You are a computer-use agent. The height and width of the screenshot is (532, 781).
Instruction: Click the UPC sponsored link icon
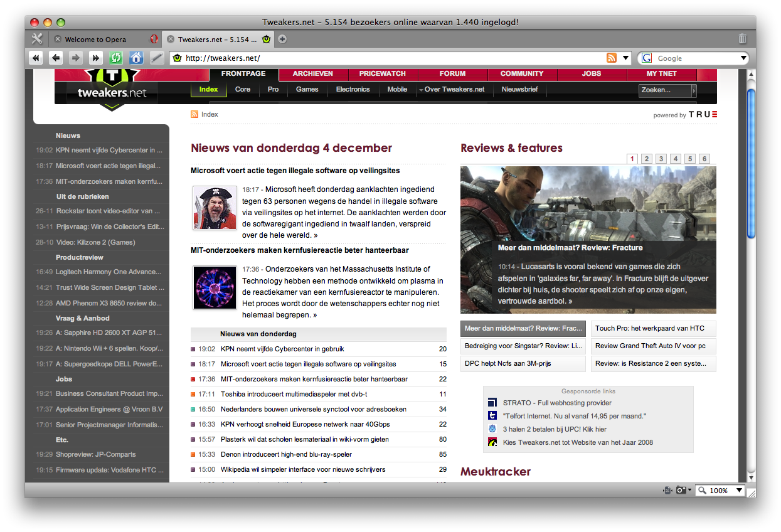click(x=492, y=429)
